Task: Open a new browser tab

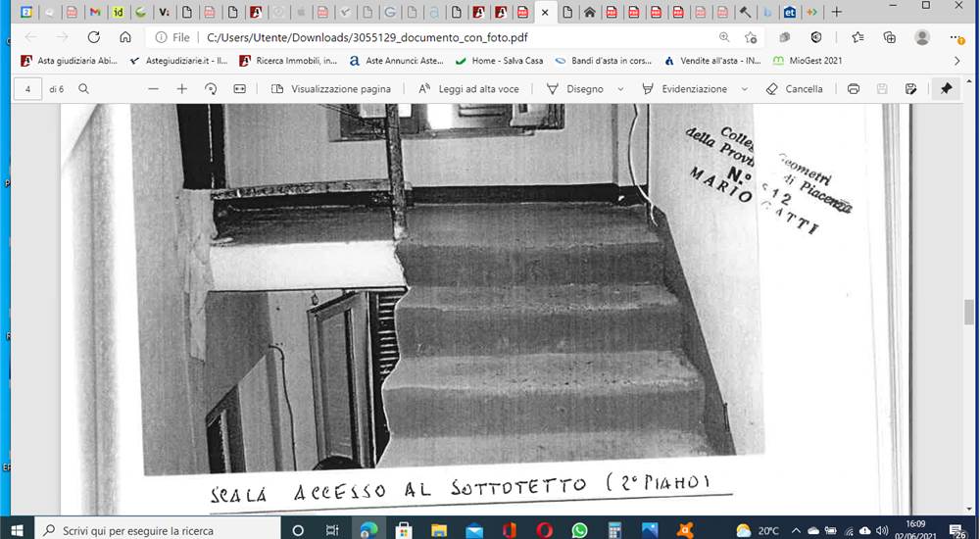Action: (836, 12)
